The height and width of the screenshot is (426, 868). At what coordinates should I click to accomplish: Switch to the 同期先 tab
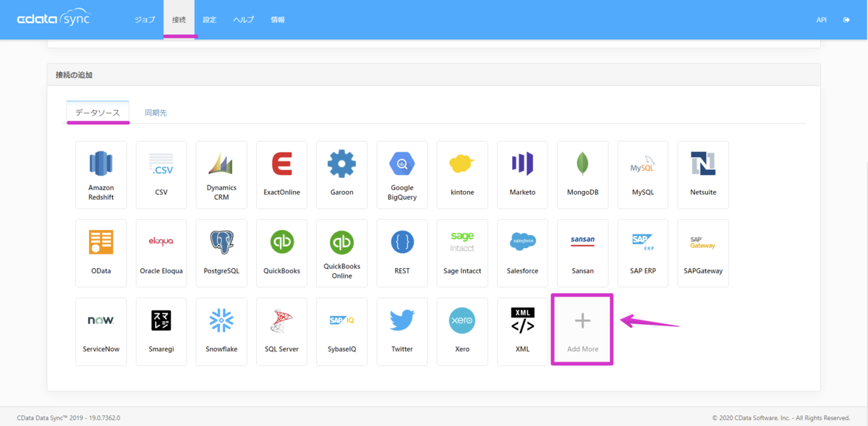156,113
